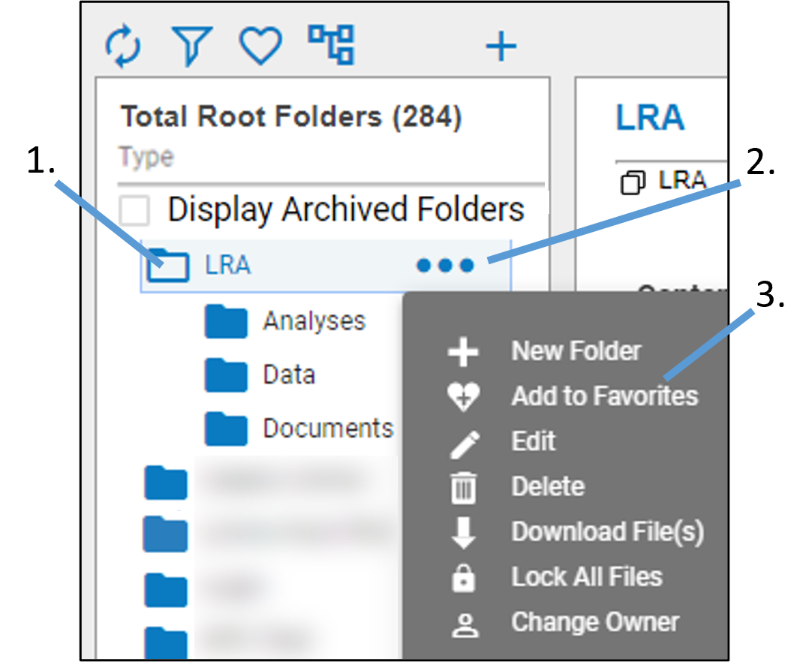Image resolution: width=812 pixels, height=662 pixels.
Task: Choose New Folder from context menu
Action: [x=576, y=351]
